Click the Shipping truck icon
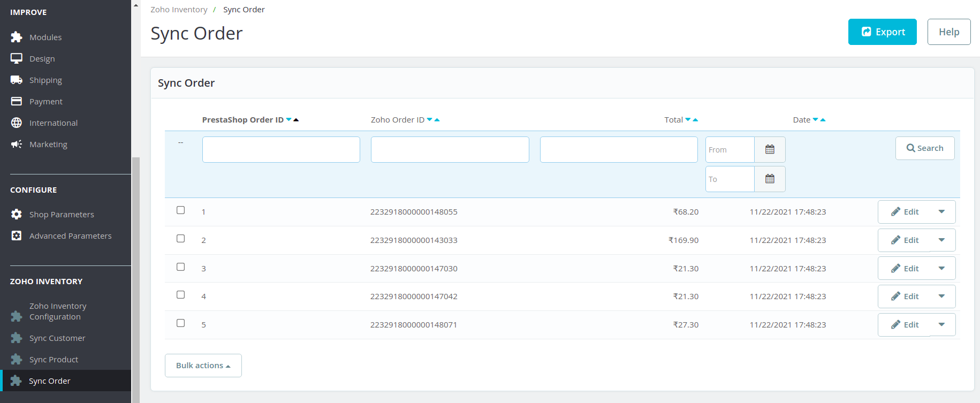This screenshot has height=403, width=980. 17,80
